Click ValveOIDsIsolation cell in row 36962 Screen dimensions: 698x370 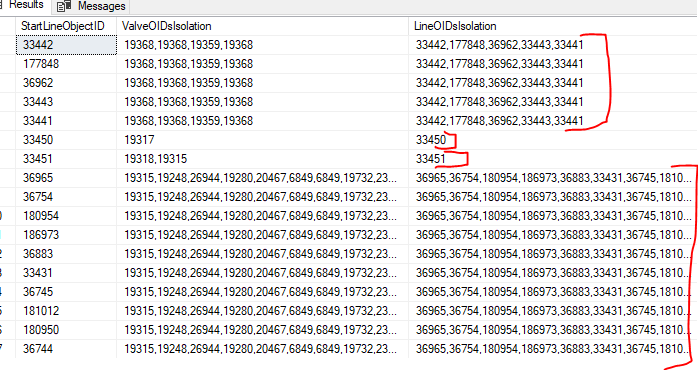click(263, 83)
